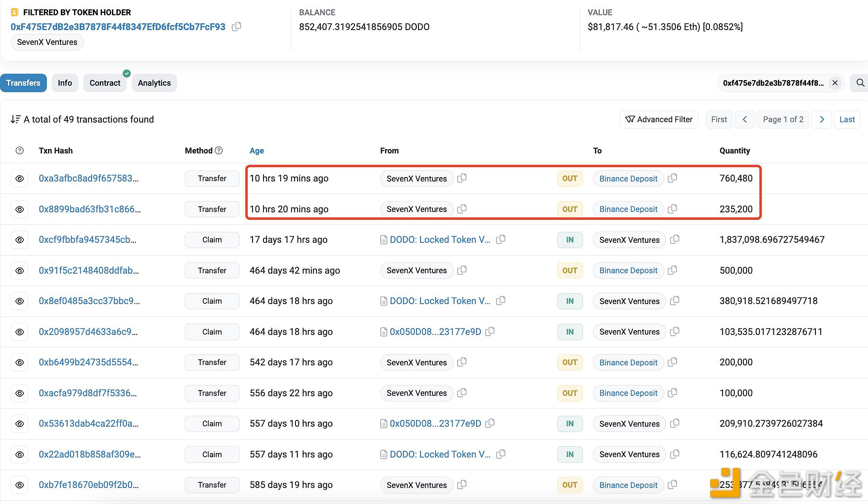Click the Transfer method badge, 10 hrs 19 mins row

pyautogui.click(x=212, y=179)
